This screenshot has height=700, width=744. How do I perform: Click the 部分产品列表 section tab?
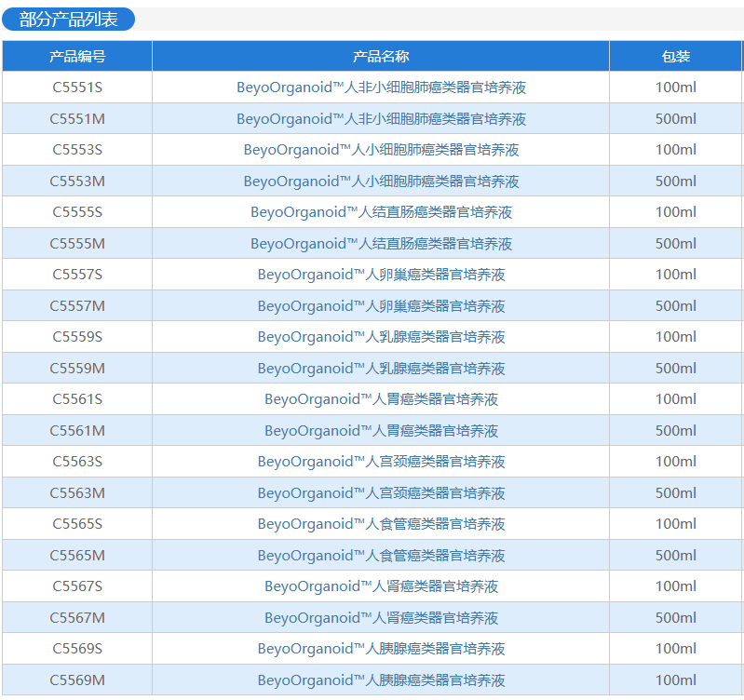tap(68, 20)
